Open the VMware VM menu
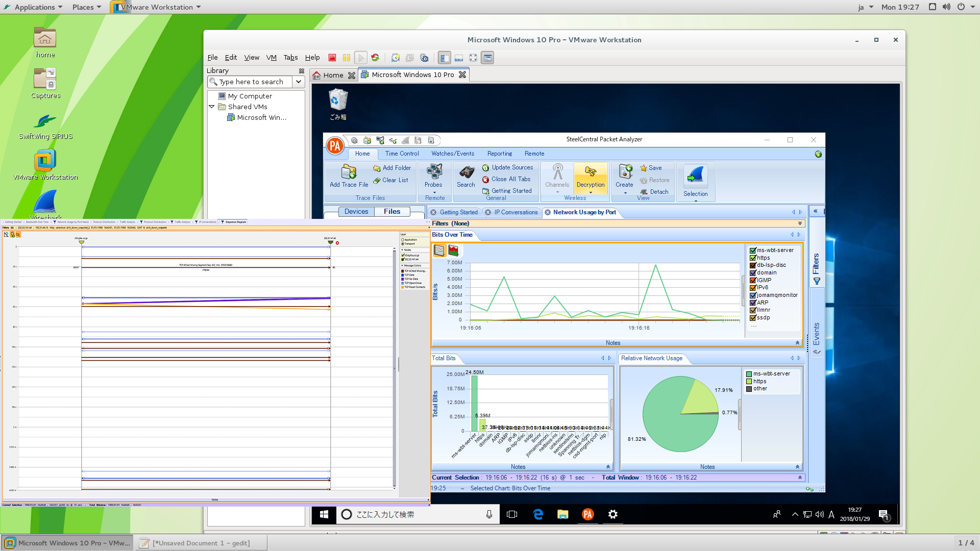980x551 pixels. pos(272,58)
